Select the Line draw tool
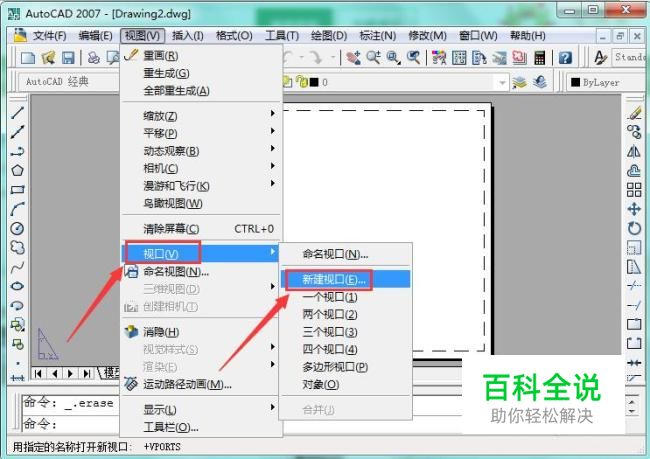The height and width of the screenshot is (459, 650). tap(17, 113)
